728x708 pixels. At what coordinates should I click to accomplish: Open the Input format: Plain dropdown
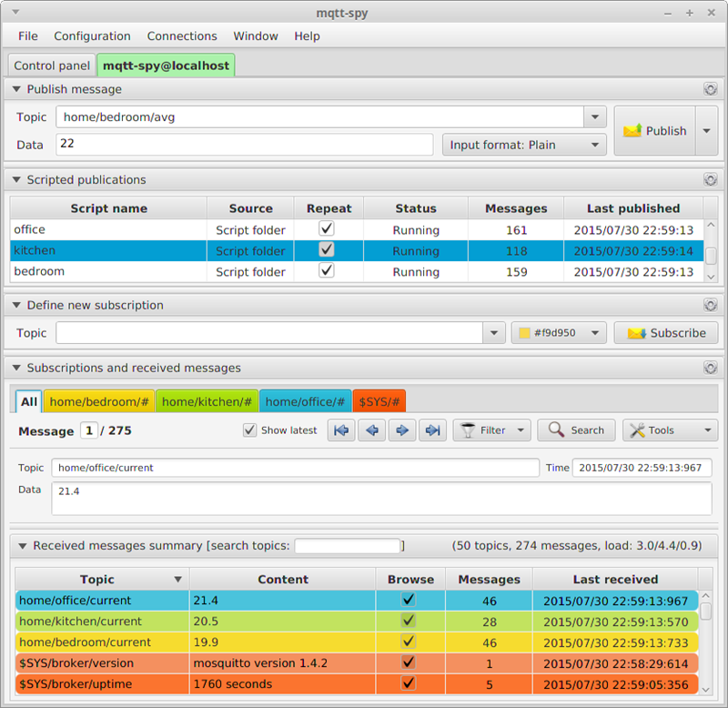click(524, 145)
